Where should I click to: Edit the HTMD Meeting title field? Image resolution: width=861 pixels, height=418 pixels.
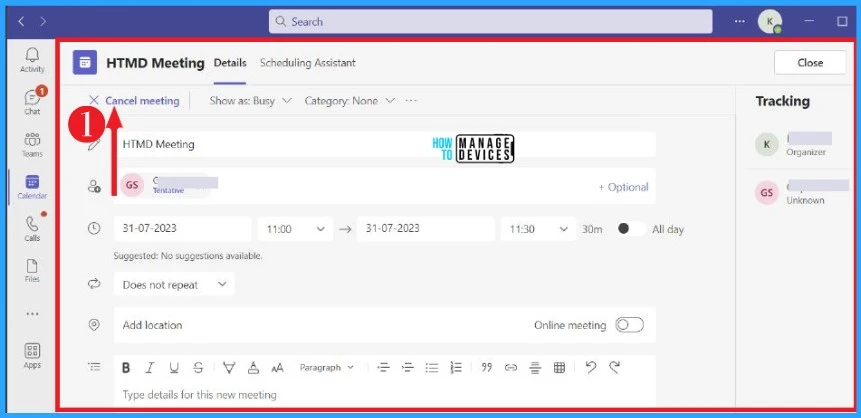[x=384, y=144]
